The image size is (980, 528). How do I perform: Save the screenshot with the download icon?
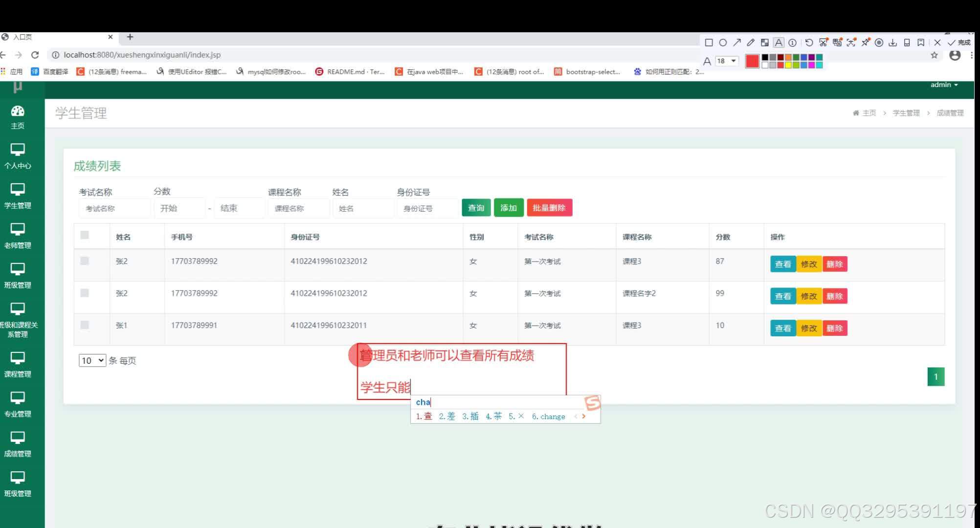pos(892,43)
